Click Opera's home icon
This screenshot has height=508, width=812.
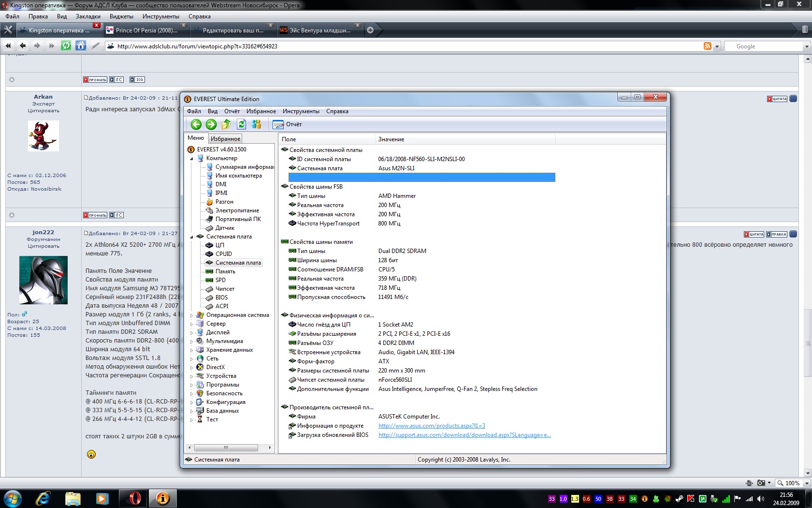[x=81, y=46]
